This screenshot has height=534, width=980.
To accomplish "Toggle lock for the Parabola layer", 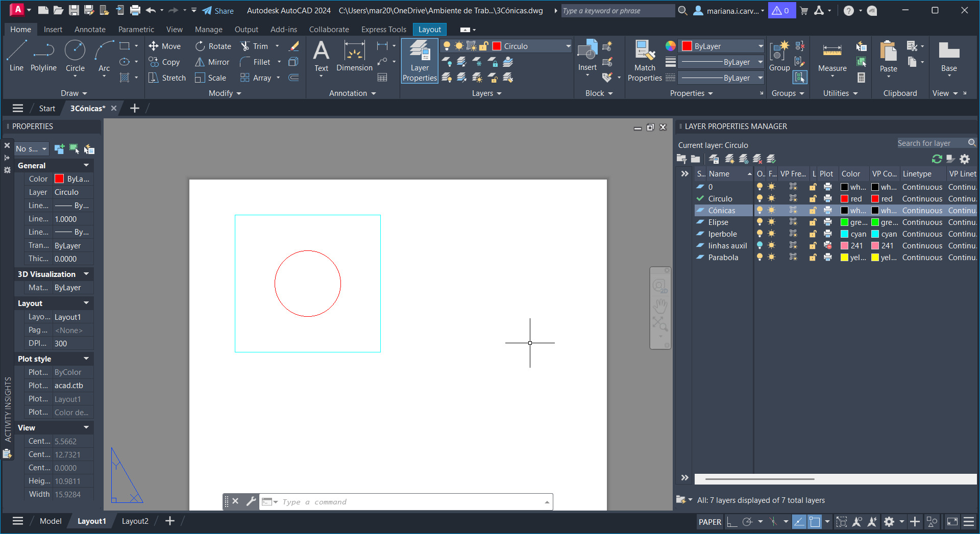I will 813,258.
